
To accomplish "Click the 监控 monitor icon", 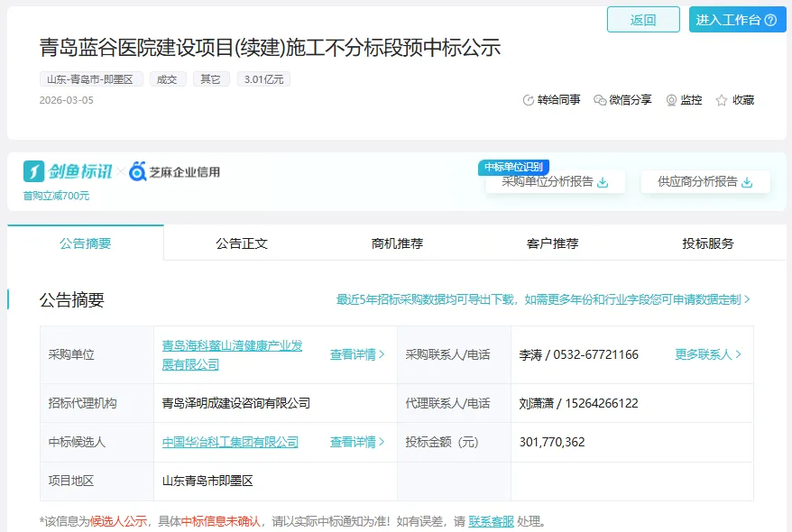I will tap(671, 100).
